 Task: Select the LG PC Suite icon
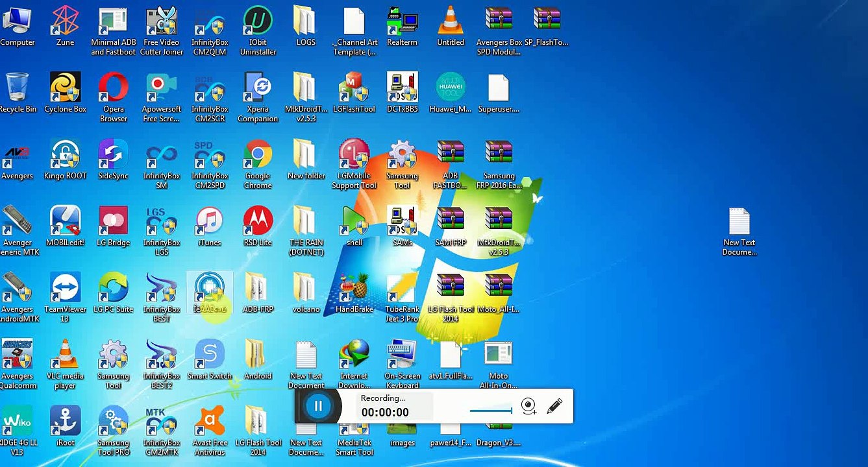114,293
